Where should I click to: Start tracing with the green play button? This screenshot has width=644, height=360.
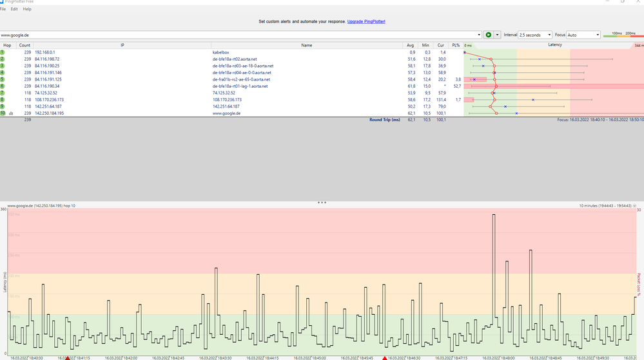click(x=488, y=35)
